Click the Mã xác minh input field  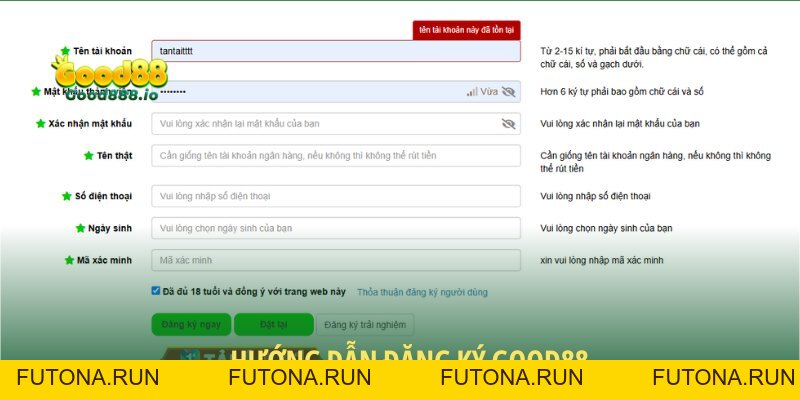pyautogui.click(x=336, y=260)
